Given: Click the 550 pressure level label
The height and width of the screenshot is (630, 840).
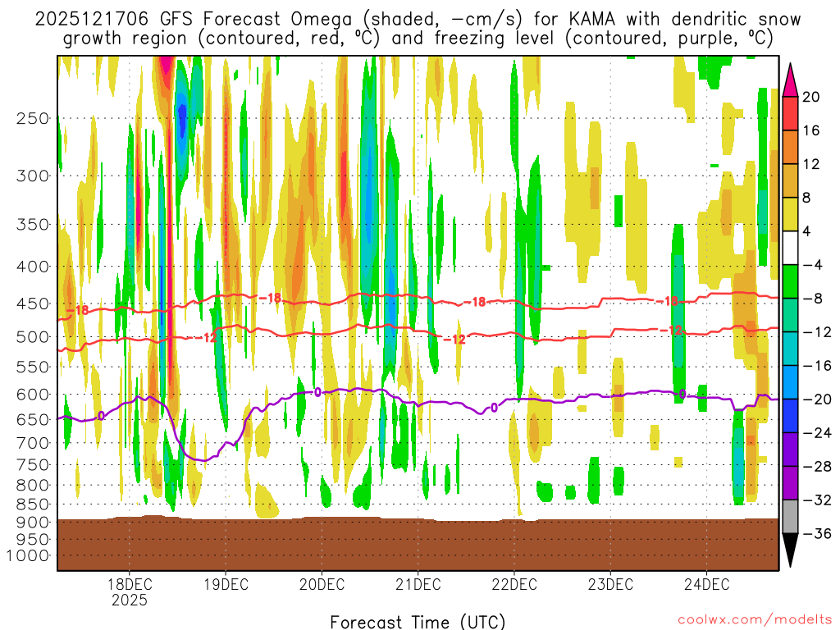Looking at the screenshot, I should (33, 367).
